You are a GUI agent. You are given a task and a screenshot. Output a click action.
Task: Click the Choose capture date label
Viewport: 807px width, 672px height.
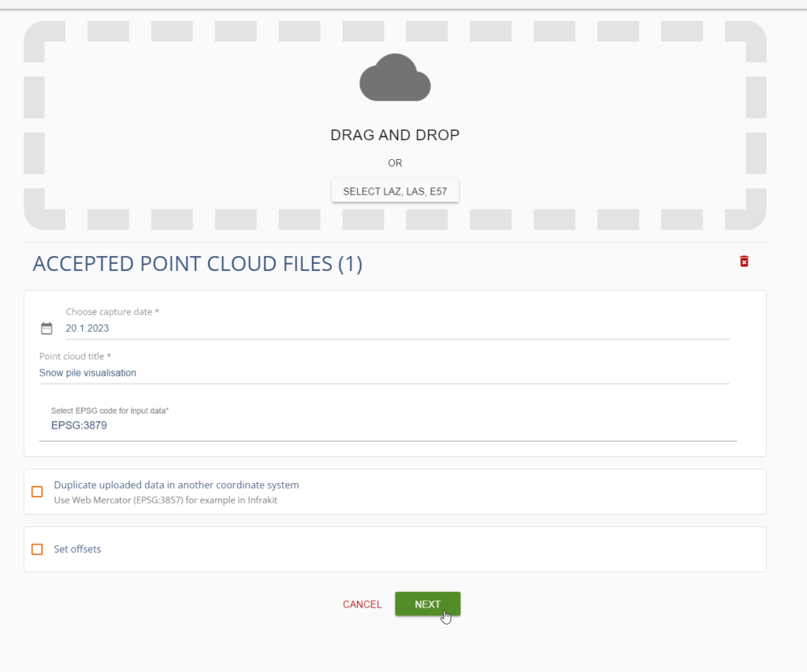point(112,312)
